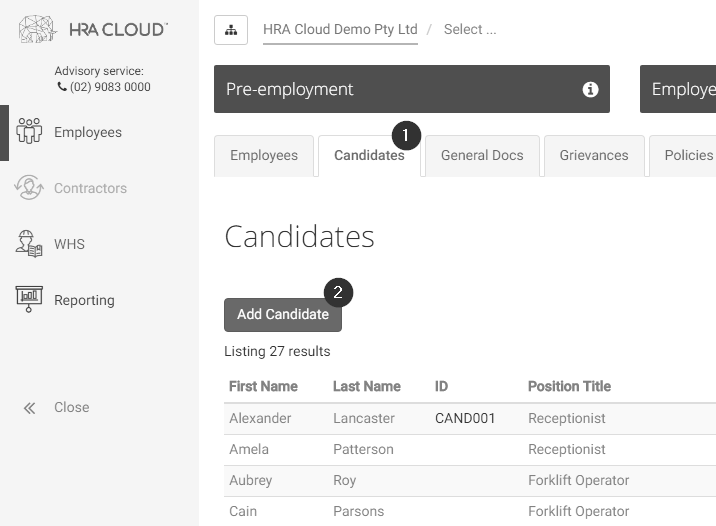Click Receptionist in Amela's row
The width and height of the screenshot is (716, 526).
click(x=567, y=449)
